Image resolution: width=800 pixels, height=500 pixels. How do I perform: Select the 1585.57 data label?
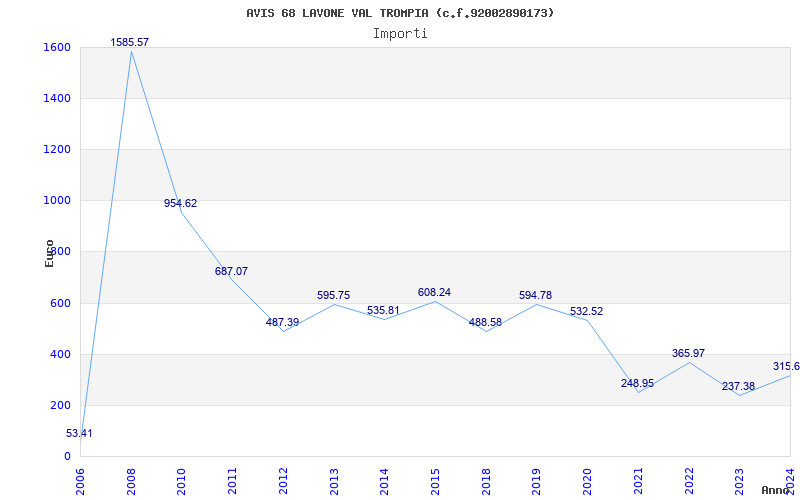(130, 42)
